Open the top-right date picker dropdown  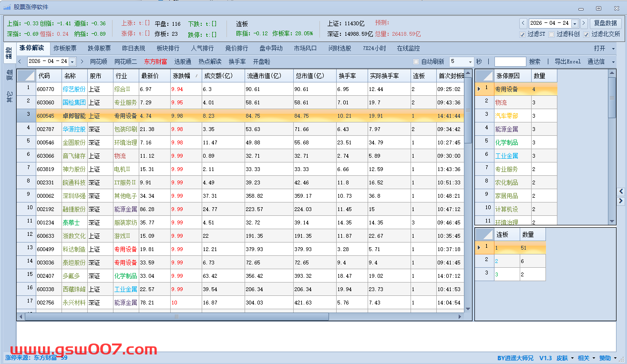575,23
